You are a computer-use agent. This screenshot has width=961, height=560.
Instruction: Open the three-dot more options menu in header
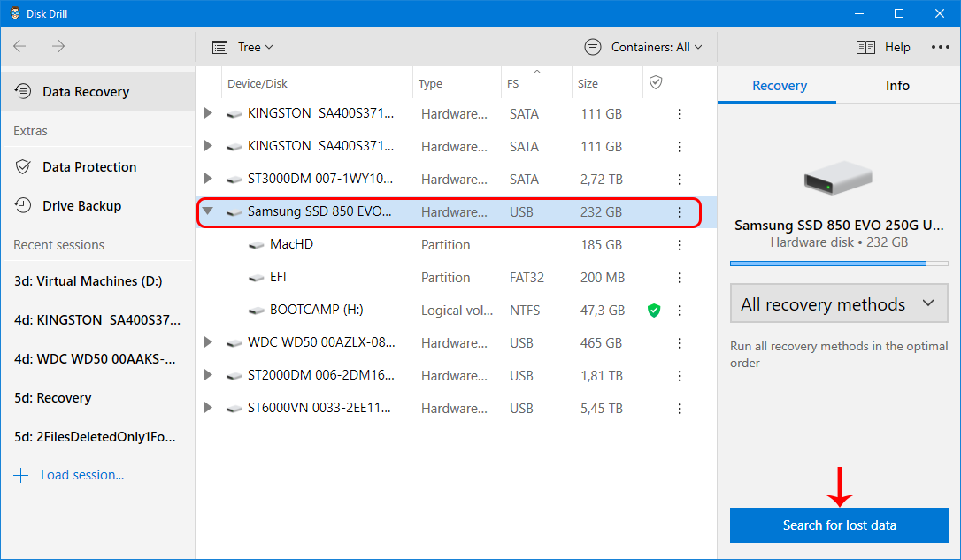click(940, 47)
